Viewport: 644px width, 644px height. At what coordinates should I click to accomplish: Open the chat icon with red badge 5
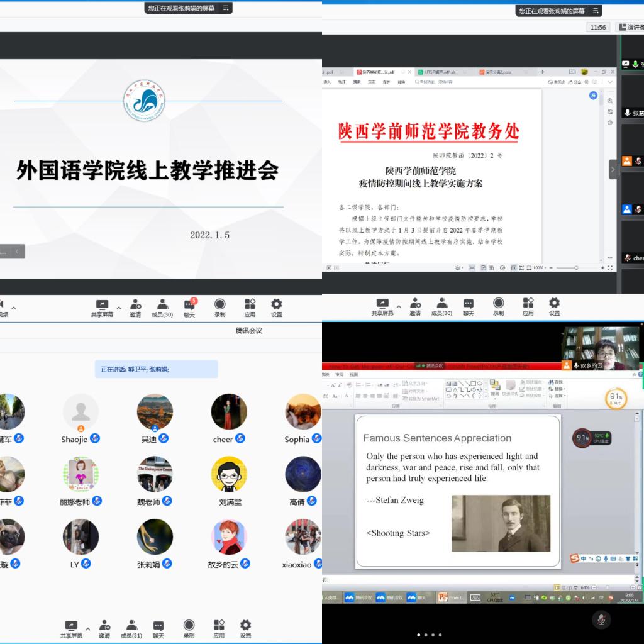[x=189, y=305]
